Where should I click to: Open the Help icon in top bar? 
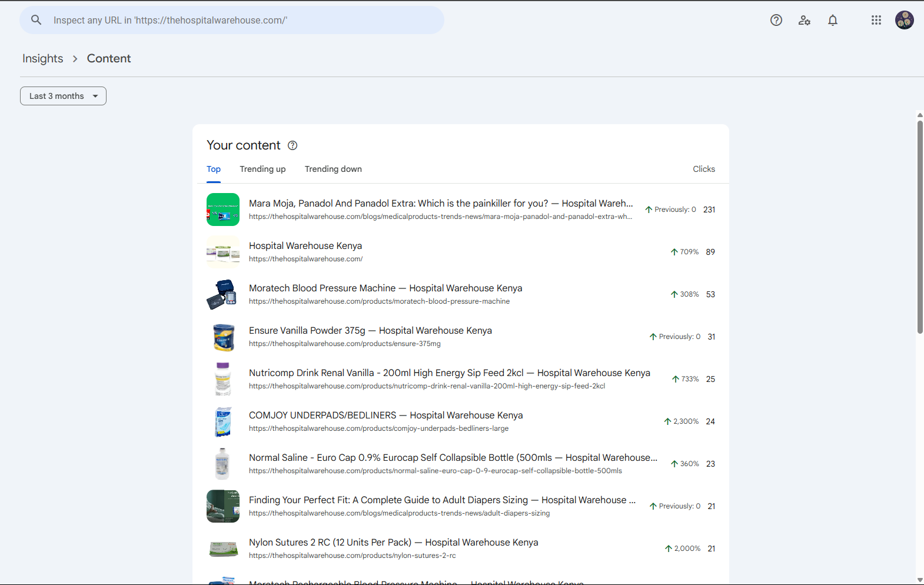coord(776,20)
